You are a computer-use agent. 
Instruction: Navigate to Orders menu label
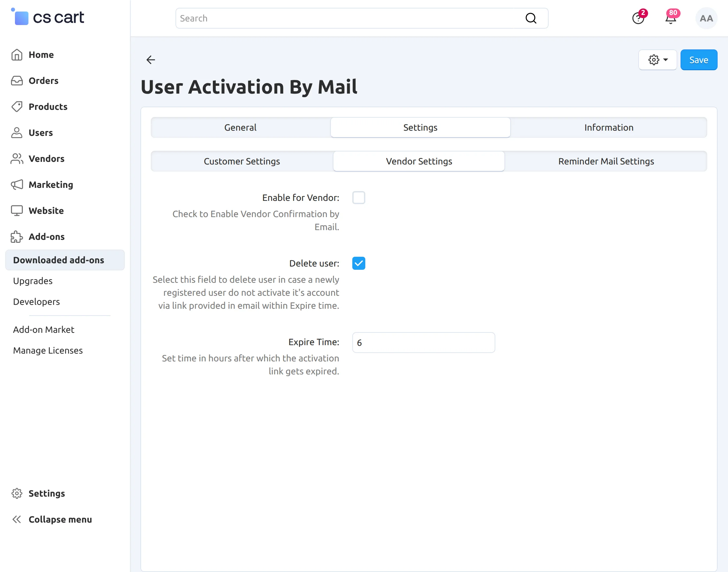coord(44,81)
